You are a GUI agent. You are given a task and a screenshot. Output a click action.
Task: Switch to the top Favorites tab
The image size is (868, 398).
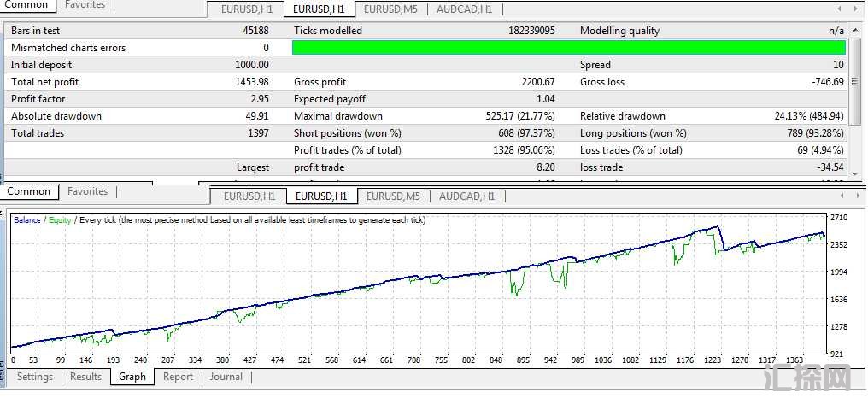[85, 5]
